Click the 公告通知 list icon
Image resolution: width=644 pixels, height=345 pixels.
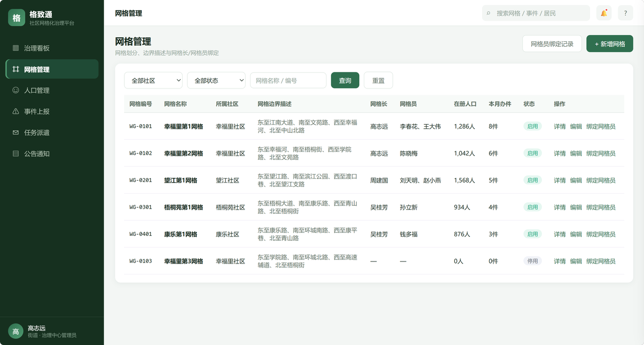click(x=16, y=154)
